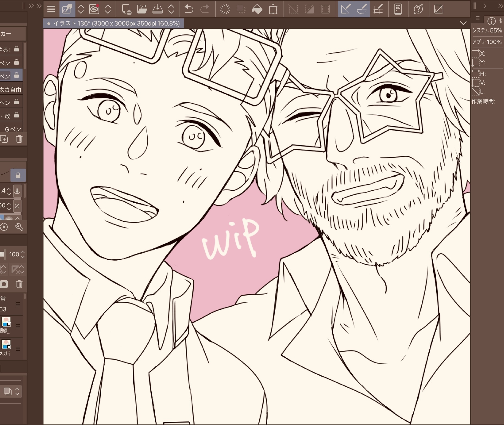Save the current illustration

[157, 9]
